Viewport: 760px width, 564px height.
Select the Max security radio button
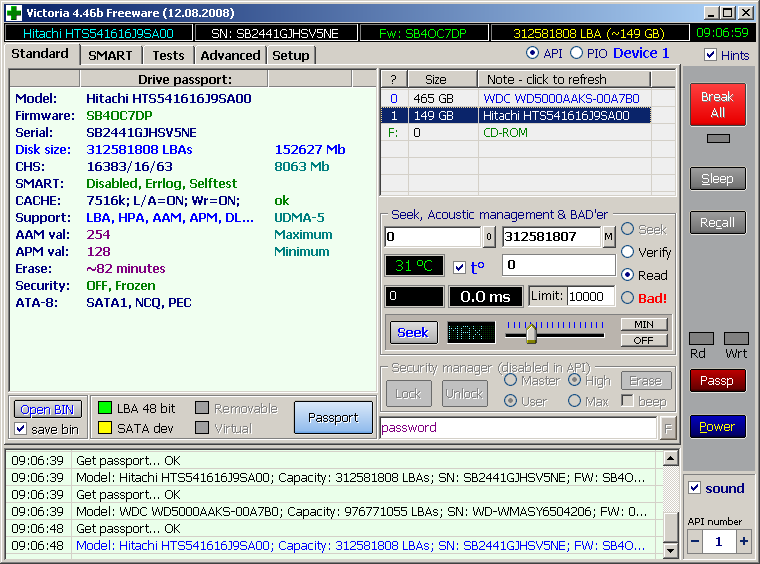click(574, 401)
